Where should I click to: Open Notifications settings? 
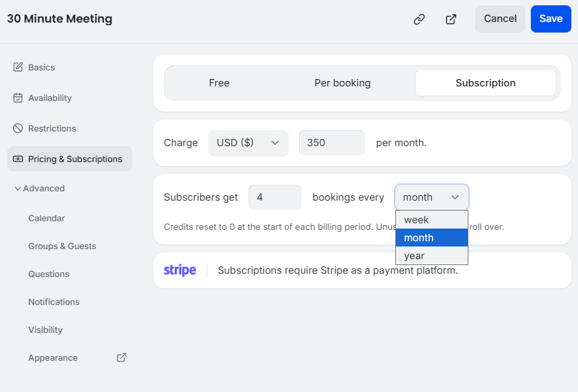click(x=54, y=302)
